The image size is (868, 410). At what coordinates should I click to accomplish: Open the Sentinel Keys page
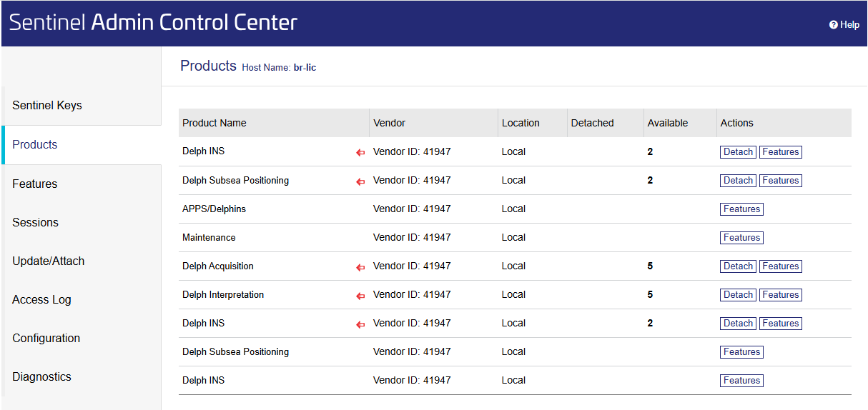click(x=47, y=105)
